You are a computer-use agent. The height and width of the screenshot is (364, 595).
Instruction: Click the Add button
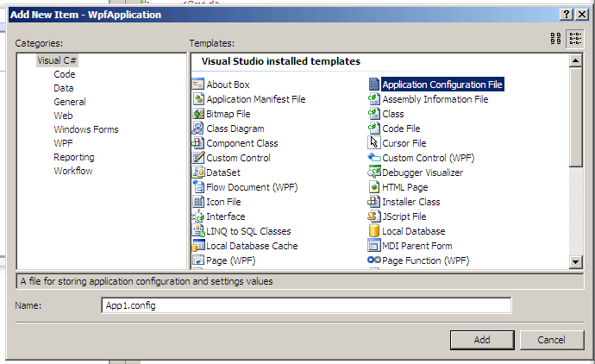point(482,340)
